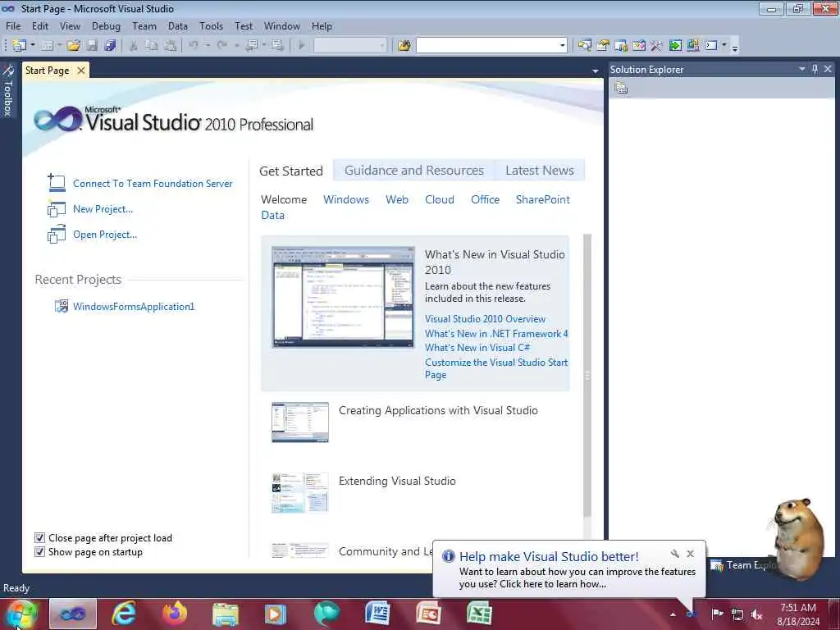Click the Save All toolbar icon
840x630 pixels.
[111, 46]
